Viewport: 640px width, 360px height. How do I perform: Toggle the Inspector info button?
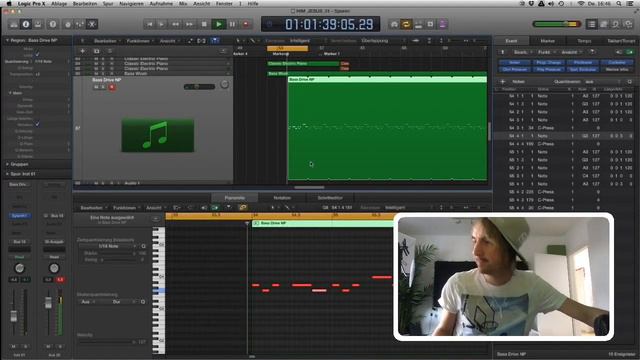26,24
